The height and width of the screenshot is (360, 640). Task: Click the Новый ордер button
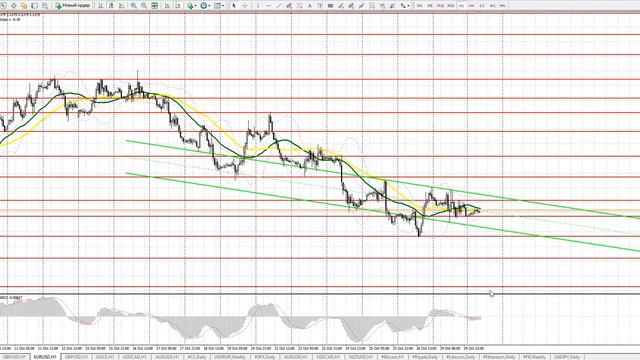pyautogui.click(x=73, y=6)
